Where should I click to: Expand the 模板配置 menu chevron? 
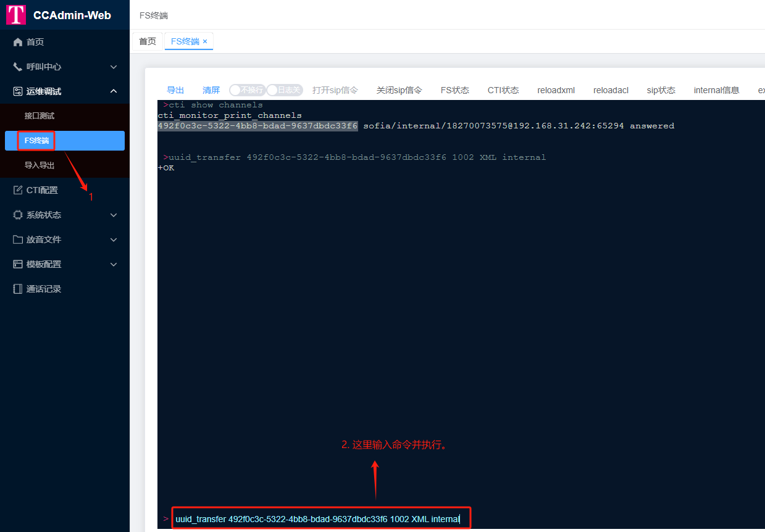coord(114,264)
